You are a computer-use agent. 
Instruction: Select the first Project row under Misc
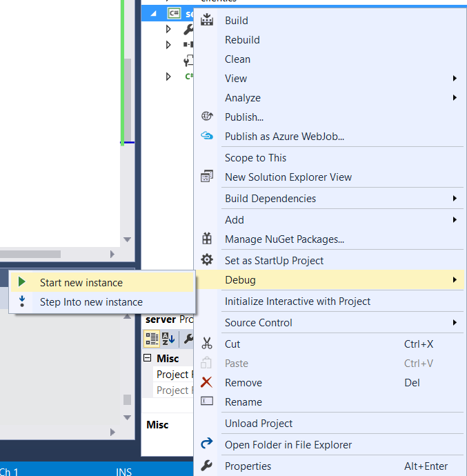pos(175,375)
